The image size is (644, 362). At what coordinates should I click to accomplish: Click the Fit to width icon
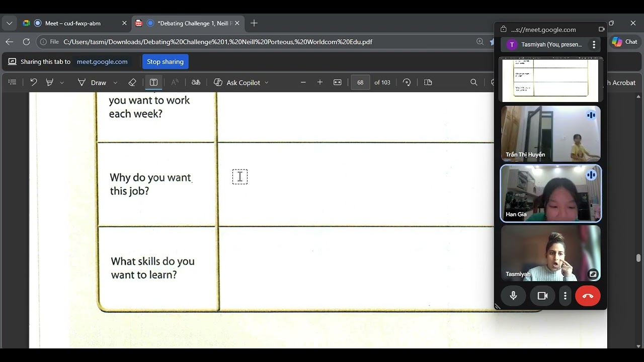click(338, 82)
